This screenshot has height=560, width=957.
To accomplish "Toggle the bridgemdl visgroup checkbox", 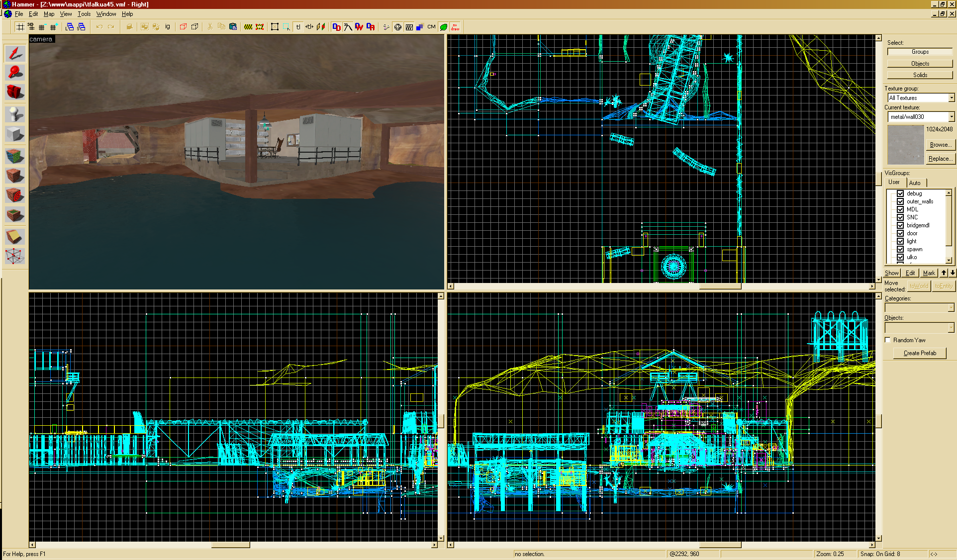I will (x=900, y=225).
